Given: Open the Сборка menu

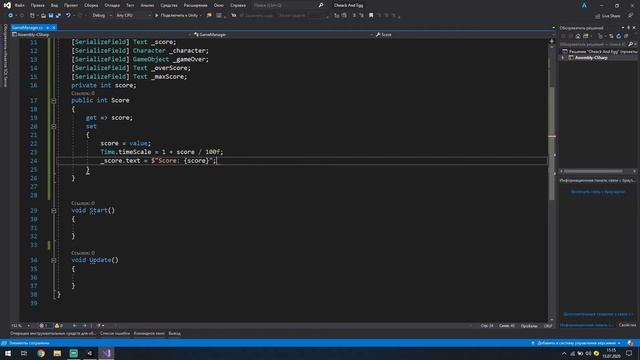Looking at the screenshot, I should pos(91,5).
